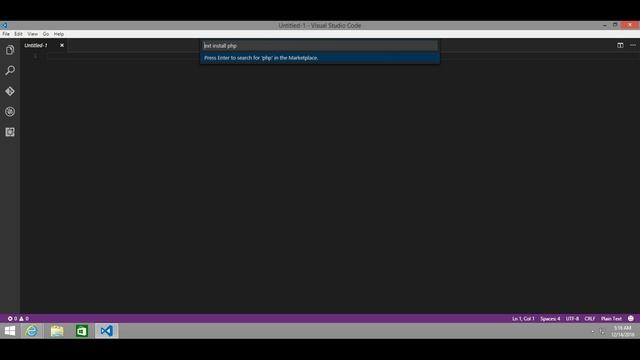Open the Search view in activity bar
The height and width of the screenshot is (360, 640).
(10, 70)
